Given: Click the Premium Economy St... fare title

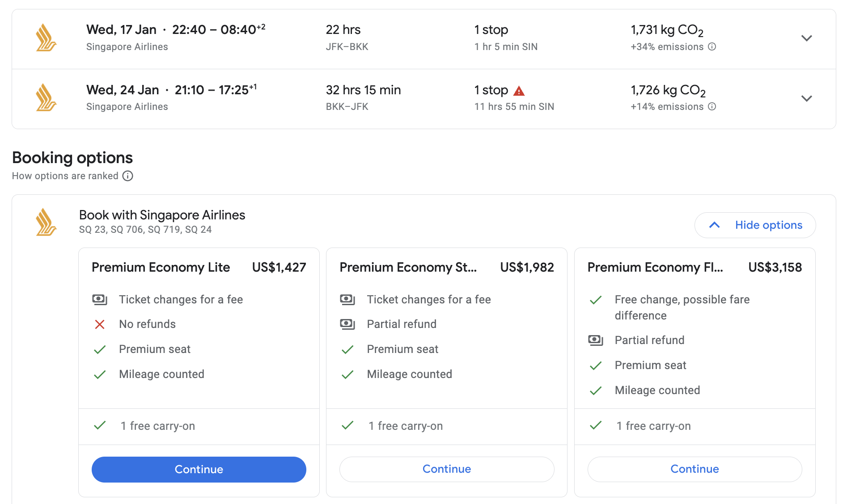Looking at the screenshot, I should (x=408, y=267).
